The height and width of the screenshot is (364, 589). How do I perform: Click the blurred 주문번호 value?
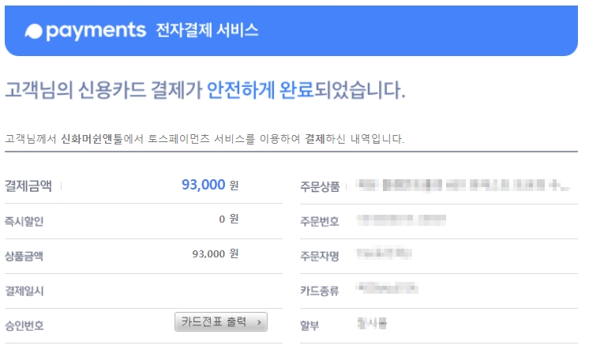401,220
